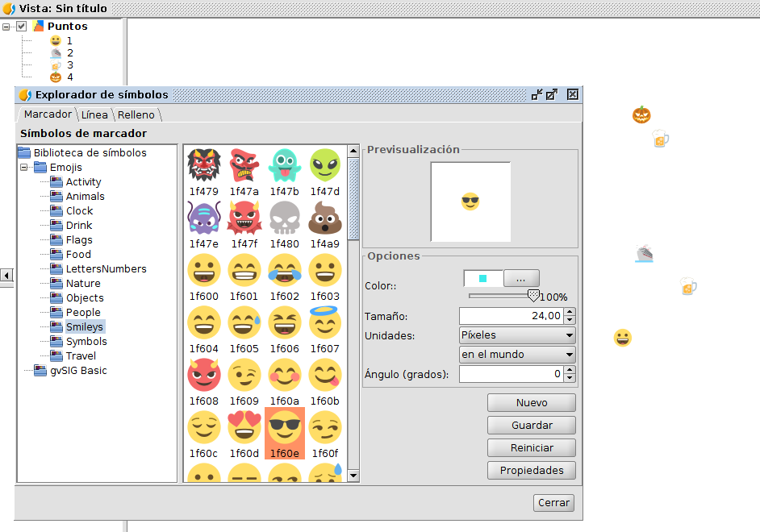
Task: Select the poop emoji symbol 1f4a9
Action: point(325,218)
